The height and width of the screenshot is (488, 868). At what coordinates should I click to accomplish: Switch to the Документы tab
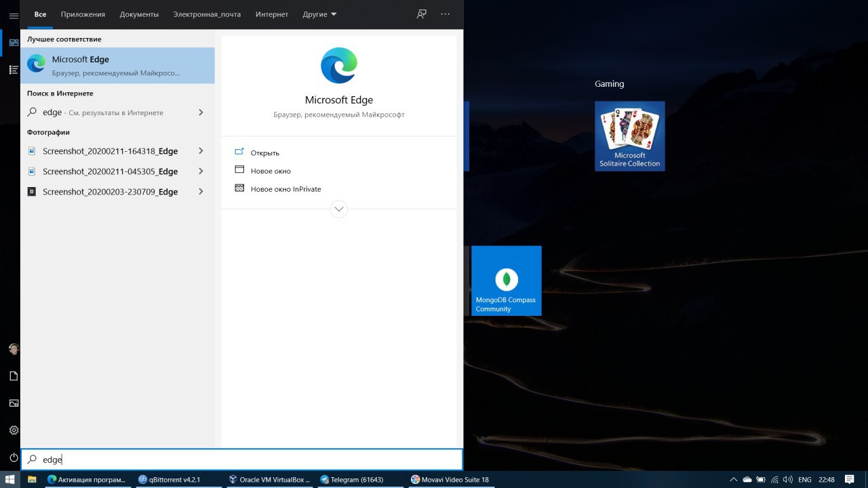tap(139, 14)
